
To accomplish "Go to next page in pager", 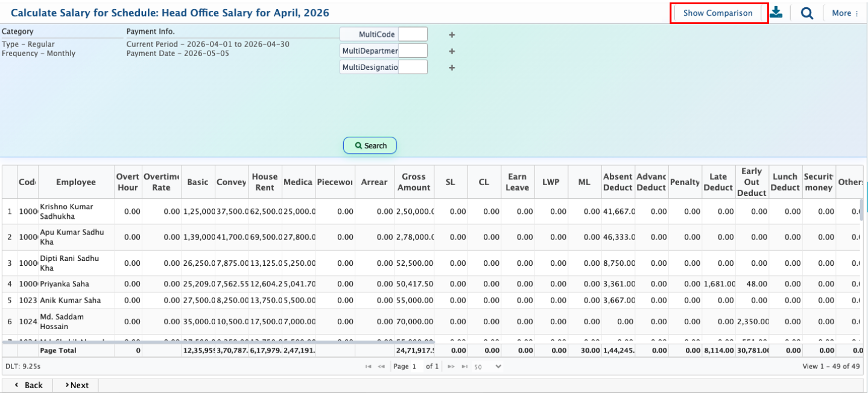I will coord(451,366).
